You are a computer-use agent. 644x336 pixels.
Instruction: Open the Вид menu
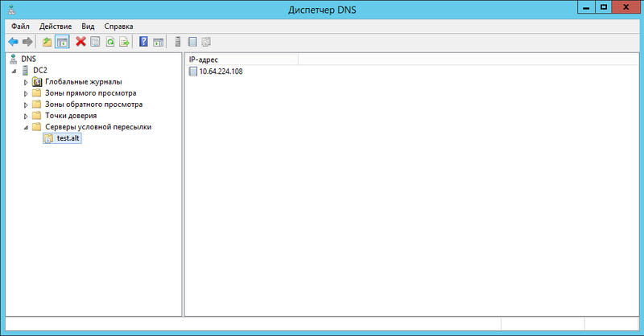click(88, 27)
